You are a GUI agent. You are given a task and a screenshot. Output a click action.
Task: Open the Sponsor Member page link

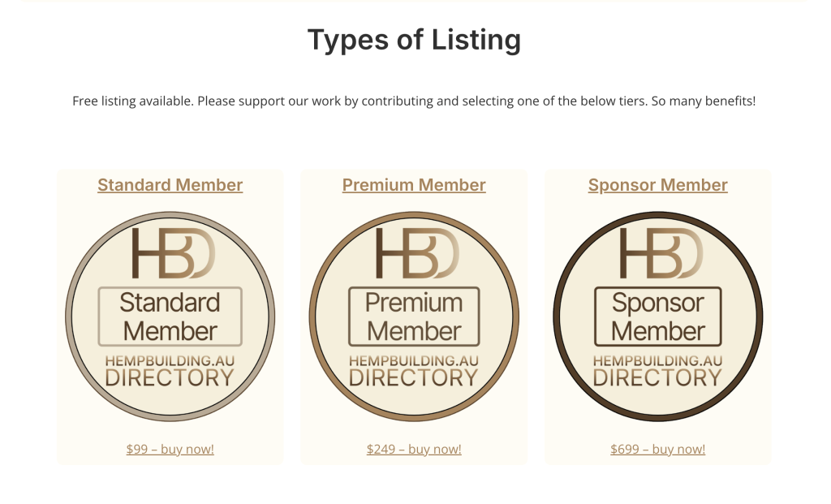pyautogui.click(x=657, y=185)
